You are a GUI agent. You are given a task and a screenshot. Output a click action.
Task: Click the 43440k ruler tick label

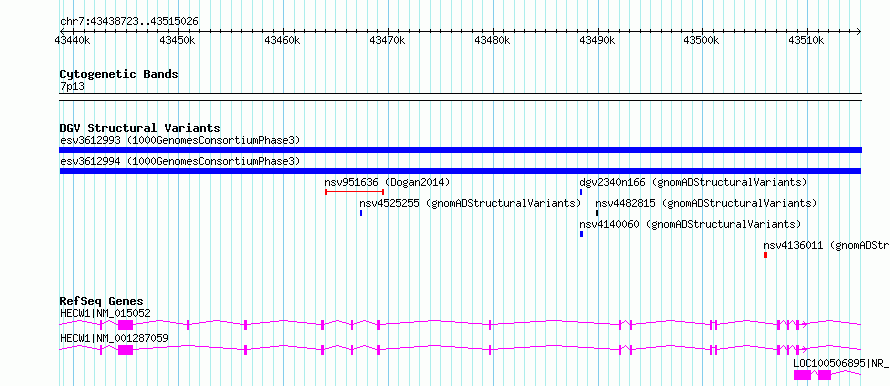tap(72, 40)
